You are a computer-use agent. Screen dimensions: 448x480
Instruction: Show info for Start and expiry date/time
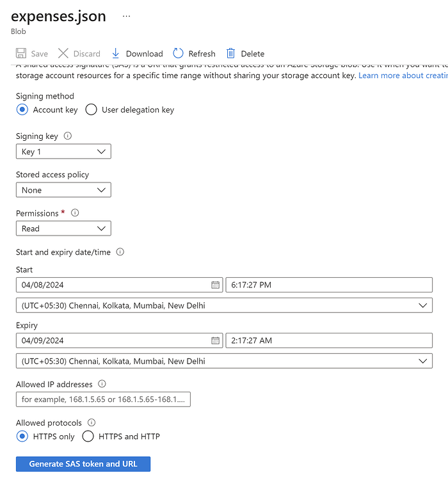tap(120, 252)
